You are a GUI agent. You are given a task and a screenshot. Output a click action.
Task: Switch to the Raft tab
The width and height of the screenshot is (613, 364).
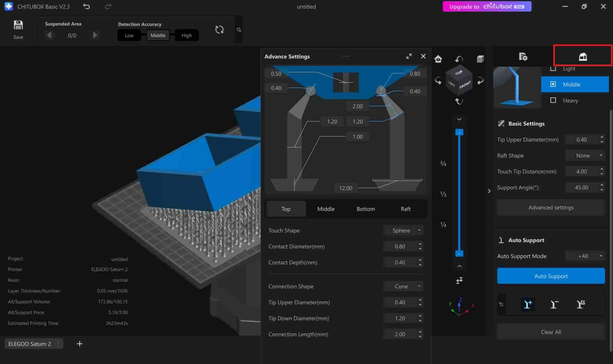(405, 209)
